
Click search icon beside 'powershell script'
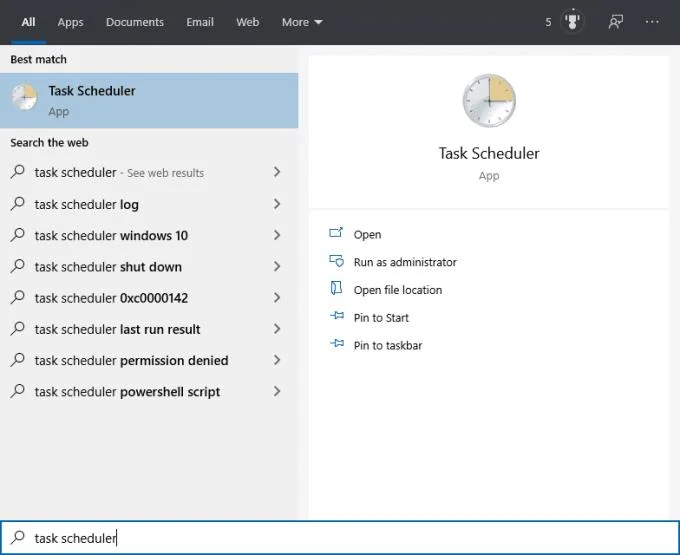click(x=18, y=390)
